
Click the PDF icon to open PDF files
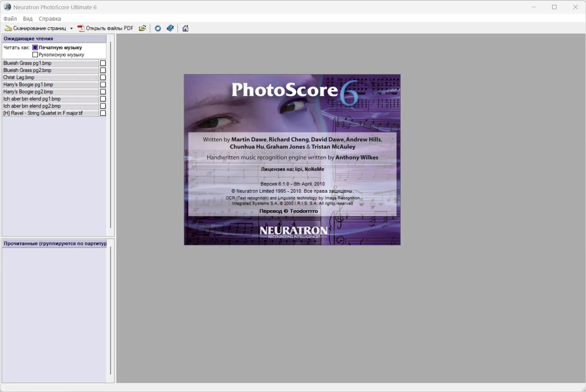81,28
